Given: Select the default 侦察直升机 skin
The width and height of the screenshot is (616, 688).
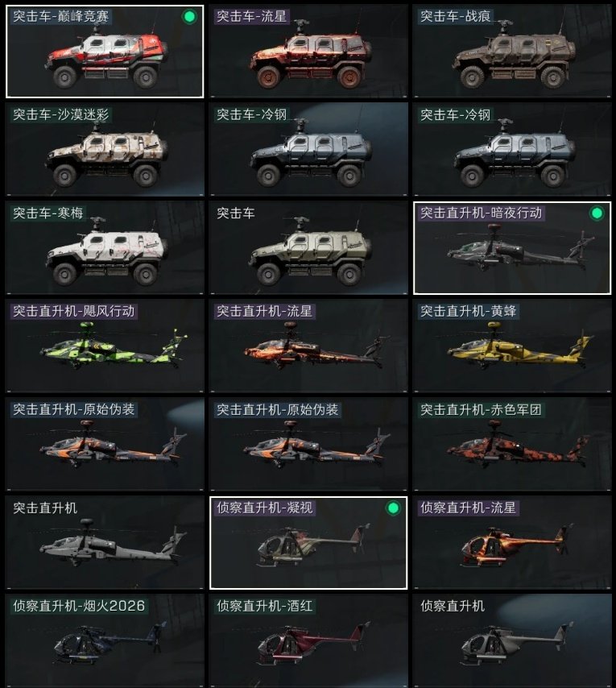Looking at the screenshot, I should (512, 640).
